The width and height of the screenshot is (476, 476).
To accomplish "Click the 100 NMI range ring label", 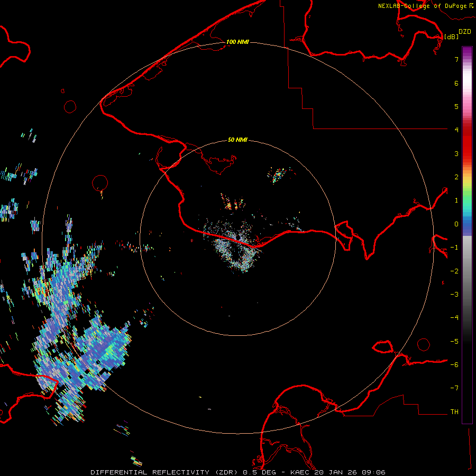I will tap(237, 42).
